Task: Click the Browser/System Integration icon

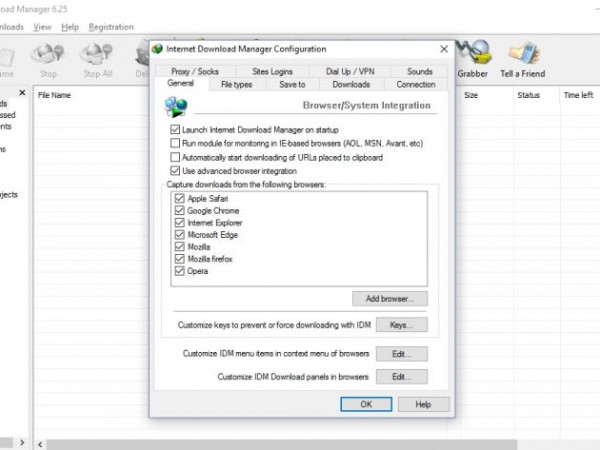Action: click(x=176, y=107)
